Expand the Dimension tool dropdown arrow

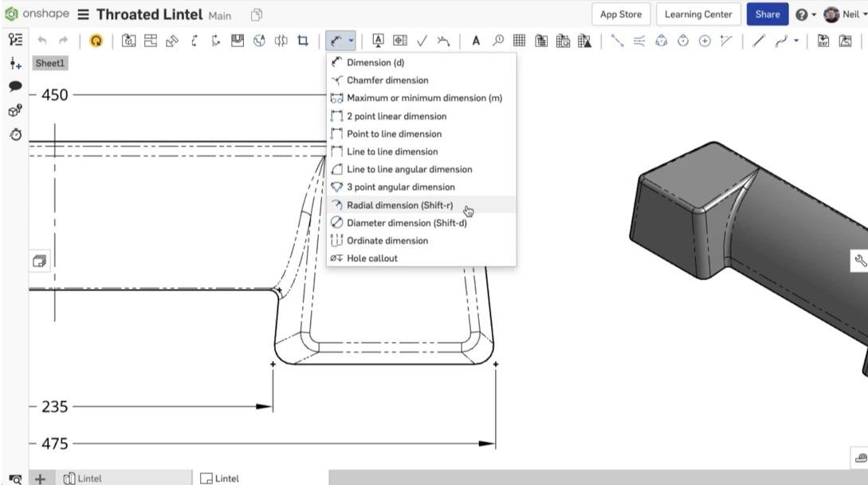pos(352,41)
